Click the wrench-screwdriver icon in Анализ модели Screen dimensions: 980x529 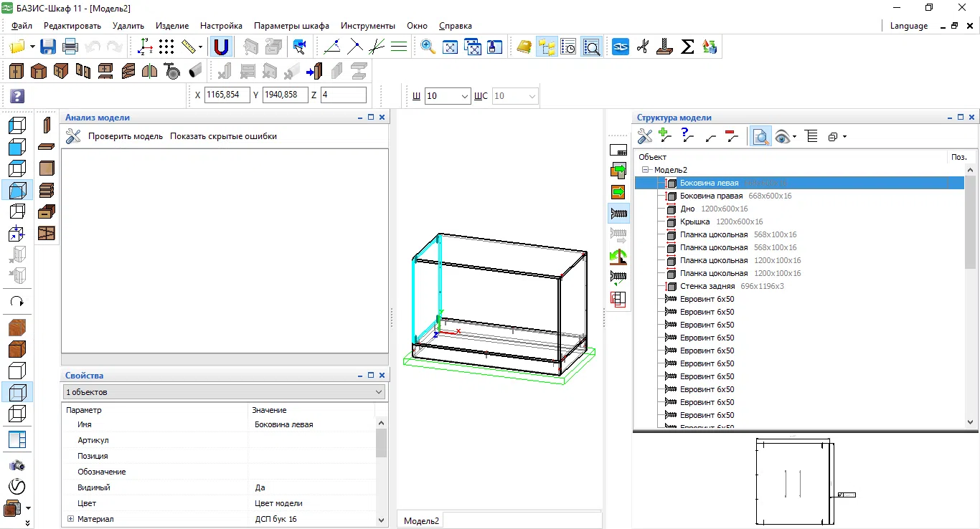(x=73, y=135)
